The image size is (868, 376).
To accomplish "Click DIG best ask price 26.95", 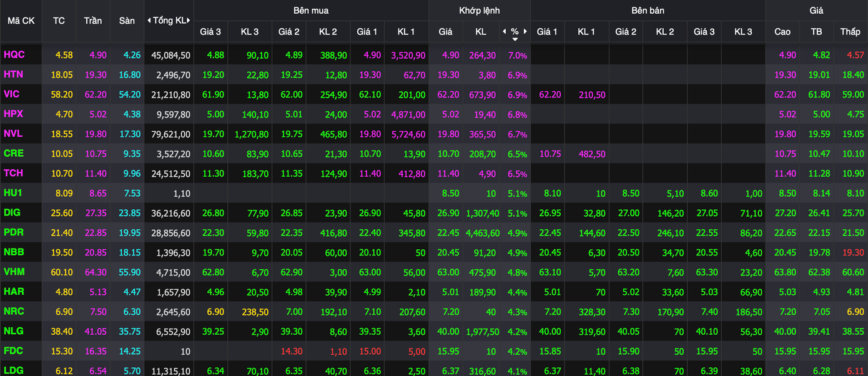I will 548,213.
